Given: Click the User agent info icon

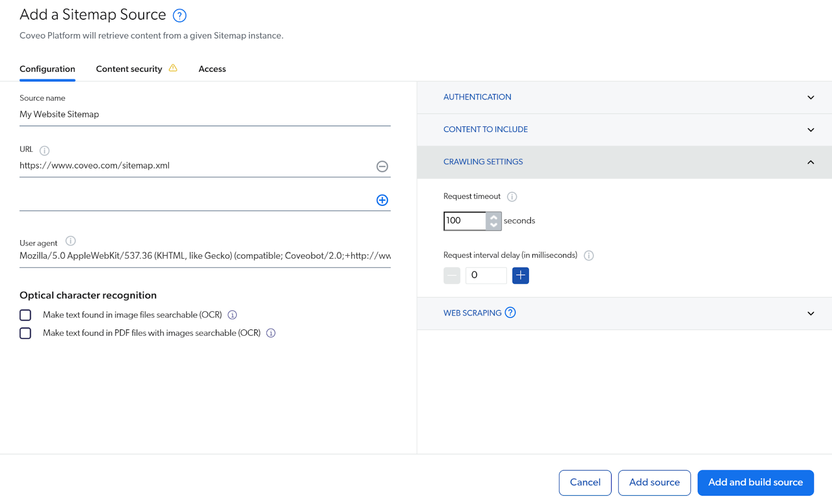Looking at the screenshot, I should (x=71, y=241).
